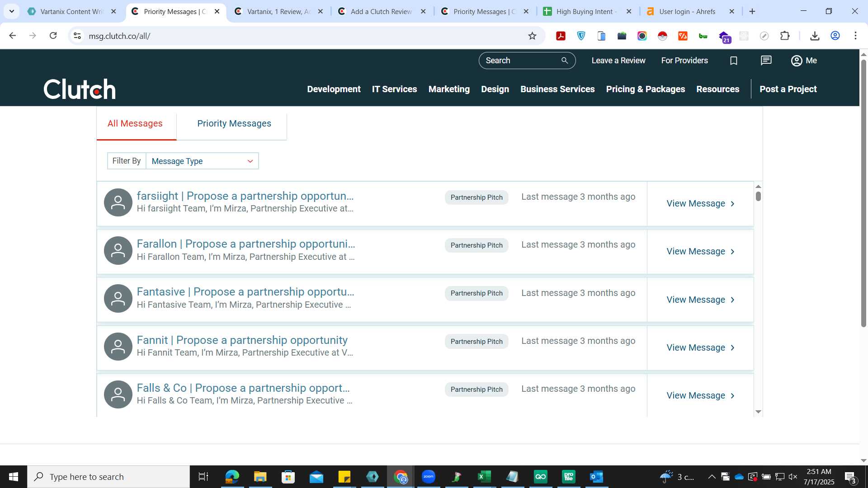Click the browser reload button
Image resolution: width=868 pixels, height=488 pixels.
(x=53, y=36)
